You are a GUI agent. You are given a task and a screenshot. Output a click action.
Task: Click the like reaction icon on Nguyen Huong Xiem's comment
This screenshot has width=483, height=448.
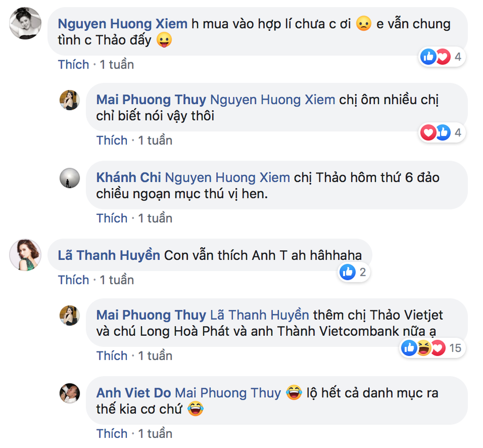429,57
